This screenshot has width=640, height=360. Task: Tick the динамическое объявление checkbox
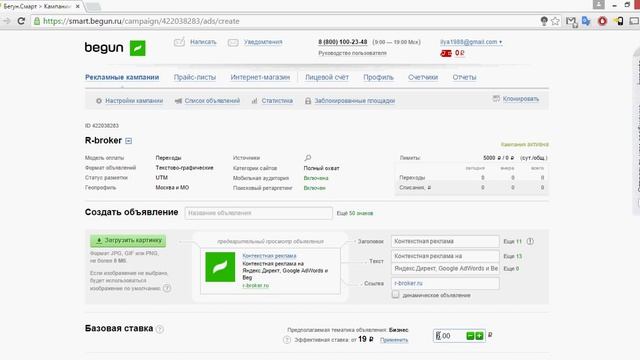point(396,294)
